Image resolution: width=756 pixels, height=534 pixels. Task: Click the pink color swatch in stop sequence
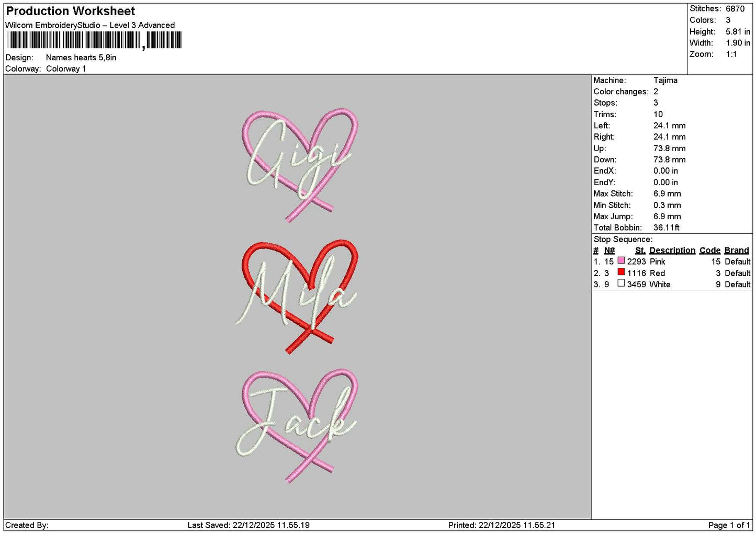click(x=621, y=260)
